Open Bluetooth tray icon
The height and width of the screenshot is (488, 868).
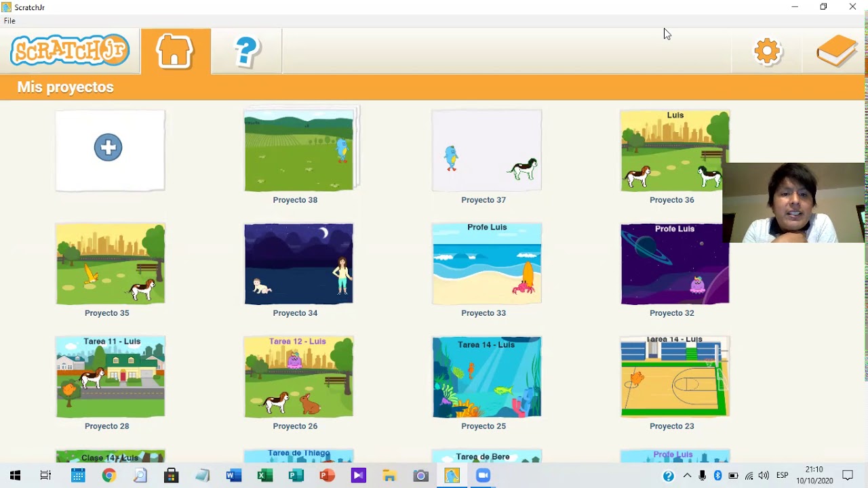pos(717,476)
